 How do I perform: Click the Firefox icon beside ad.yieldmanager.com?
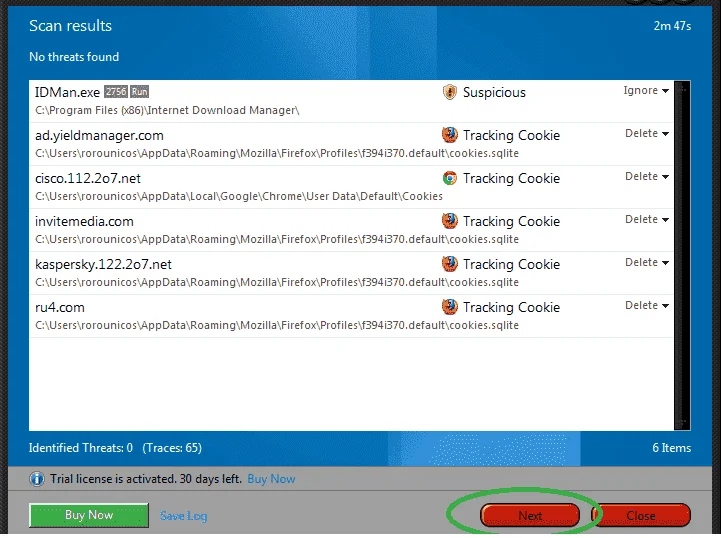[450, 135]
